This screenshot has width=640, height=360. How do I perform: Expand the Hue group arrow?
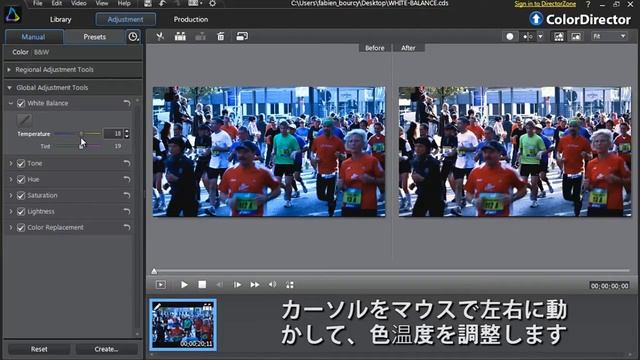point(11,179)
